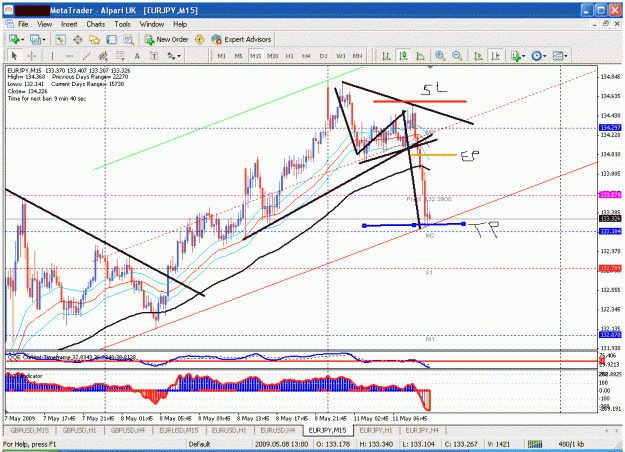Switch chart to MN timeframe
Viewport: 625px width, 452px height.
357,56
